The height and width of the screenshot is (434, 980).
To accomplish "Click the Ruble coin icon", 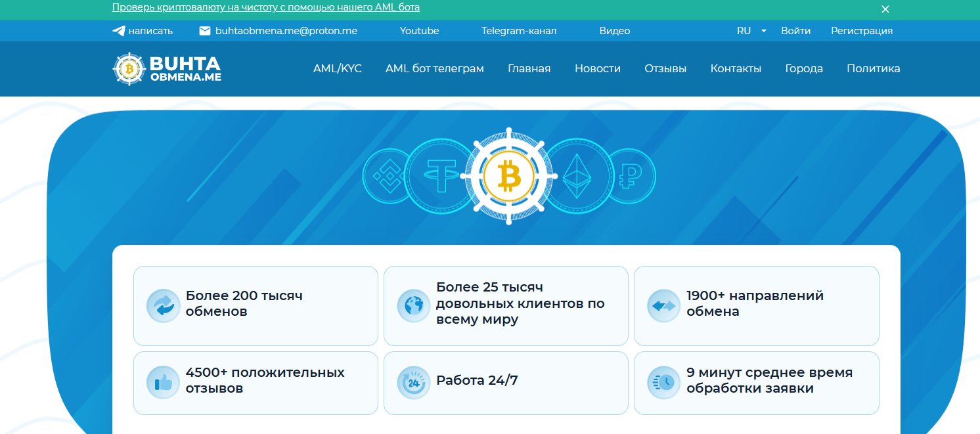I will coord(631,176).
